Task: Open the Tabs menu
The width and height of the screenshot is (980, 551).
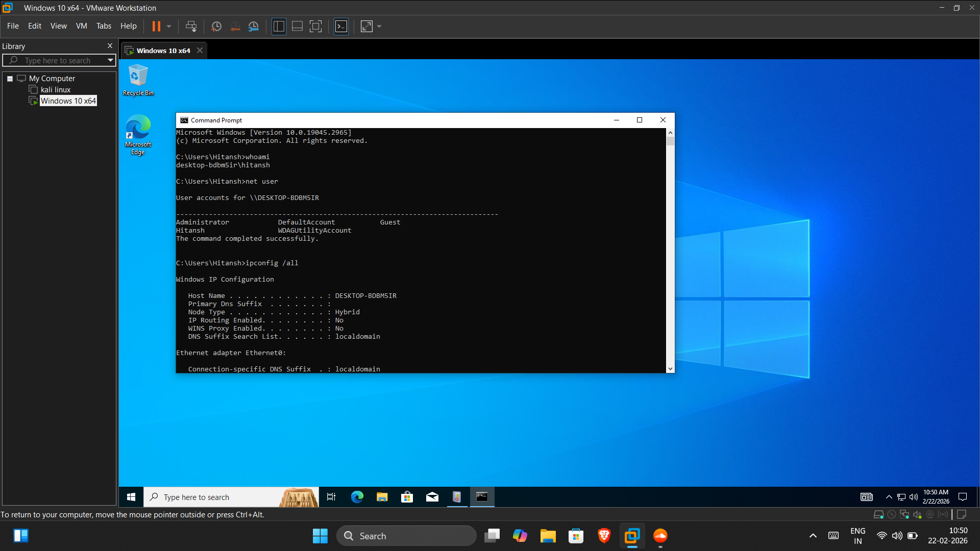Action: point(104,26)
